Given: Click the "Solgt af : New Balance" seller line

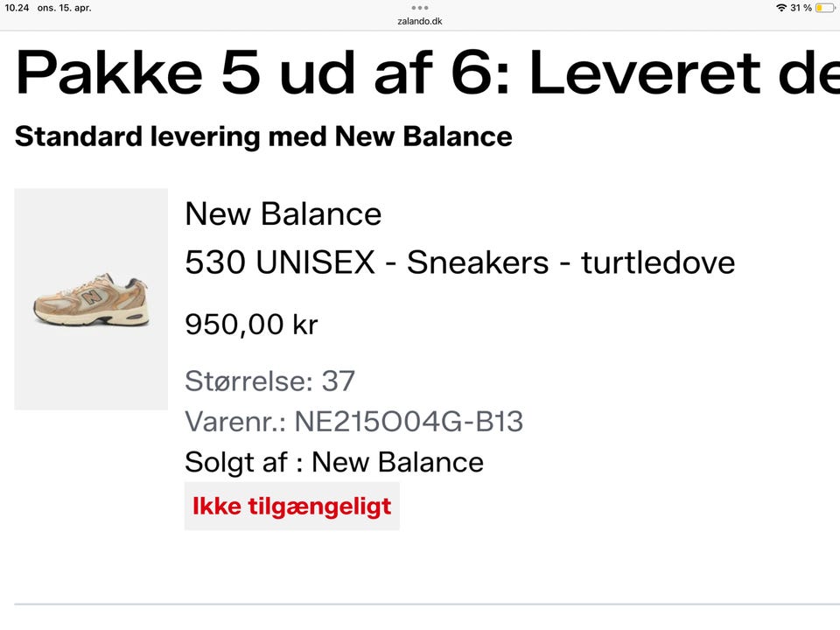Looking at the screenshot, I should (x=334, y=462).
